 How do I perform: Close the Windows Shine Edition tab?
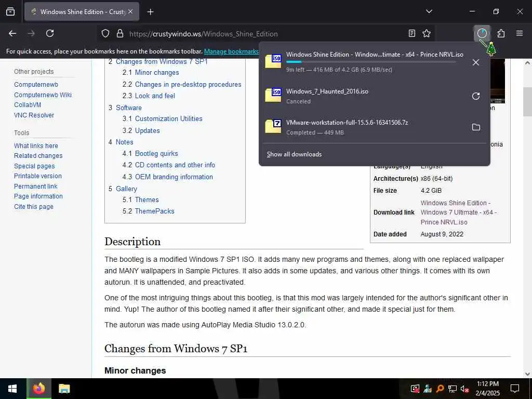tap(130, 11)
